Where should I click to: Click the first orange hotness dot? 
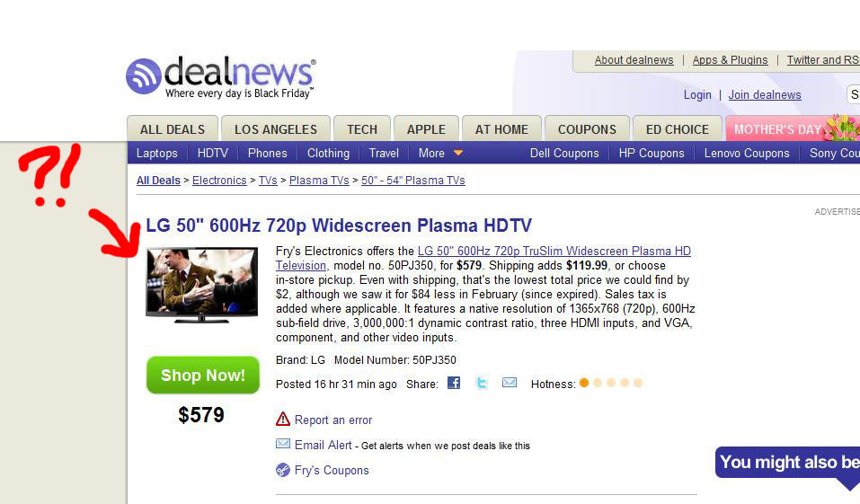[584, 383]
